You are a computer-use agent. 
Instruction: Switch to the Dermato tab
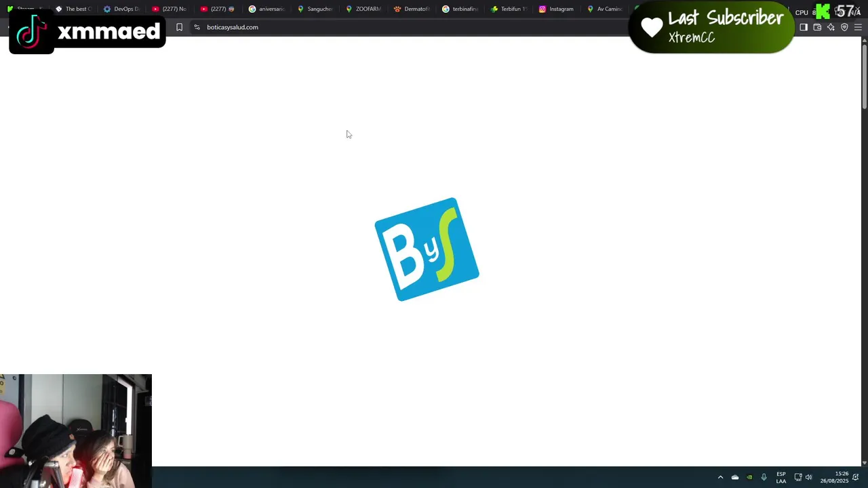point(412,9)
